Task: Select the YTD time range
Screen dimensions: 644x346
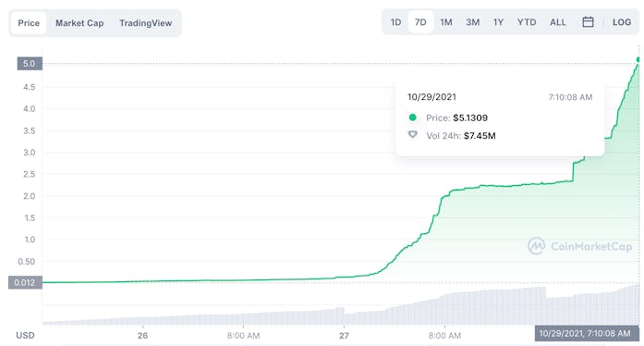Action: tap(527, 22)
